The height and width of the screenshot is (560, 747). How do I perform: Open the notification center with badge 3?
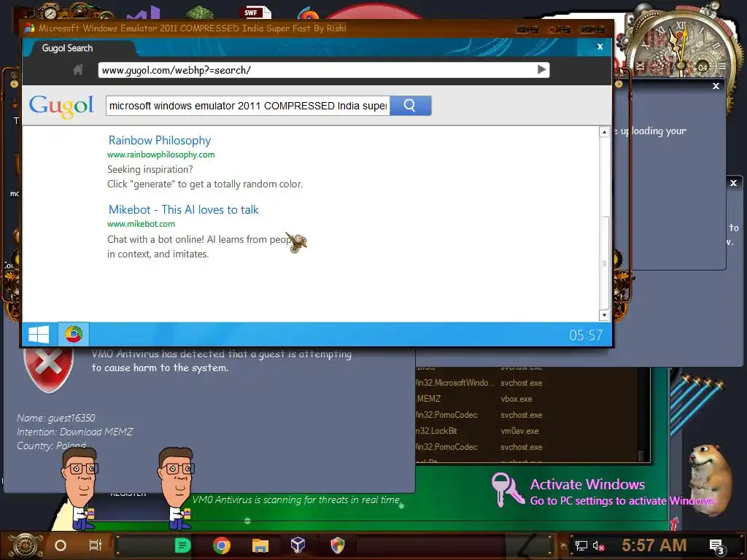coord(717,547)
